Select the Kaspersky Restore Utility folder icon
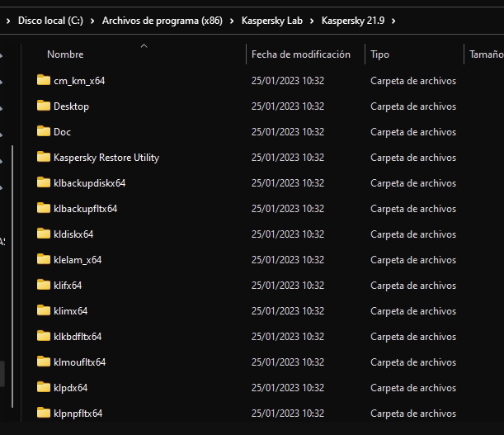Image resolution: width=504 pixels, height=435 pixels. [44, 157]
